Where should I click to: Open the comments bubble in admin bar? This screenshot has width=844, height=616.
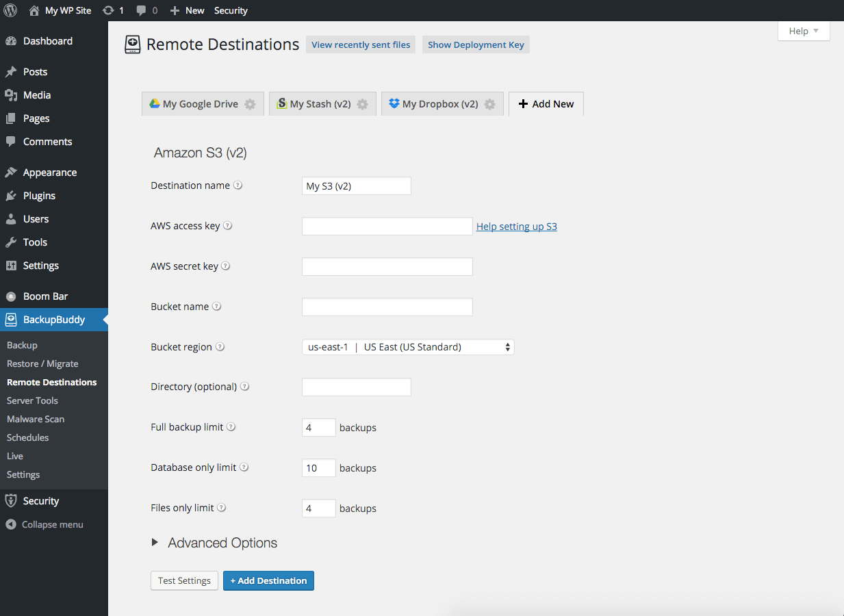pyautogui.click(x=146, y=10)
